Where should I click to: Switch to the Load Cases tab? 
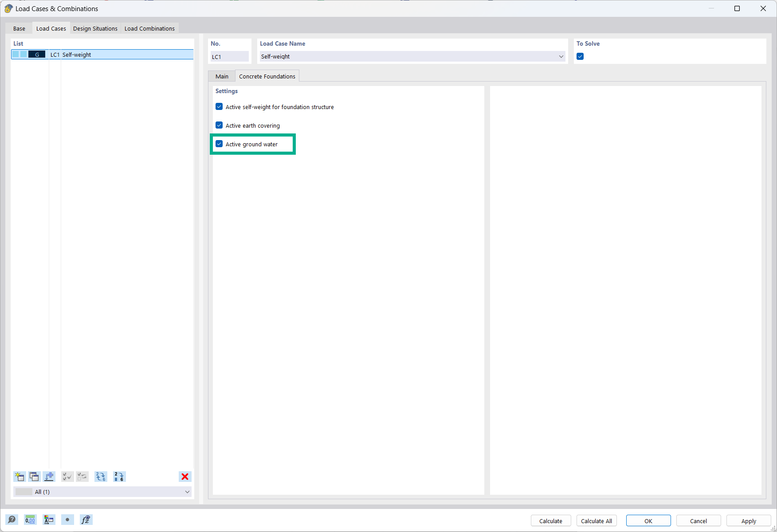tap(51, 28)
